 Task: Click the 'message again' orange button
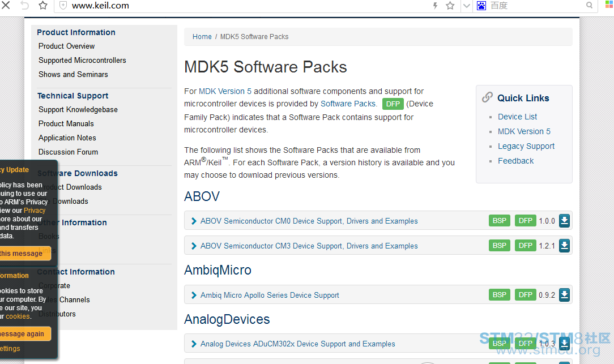click(x=25, y=334)
